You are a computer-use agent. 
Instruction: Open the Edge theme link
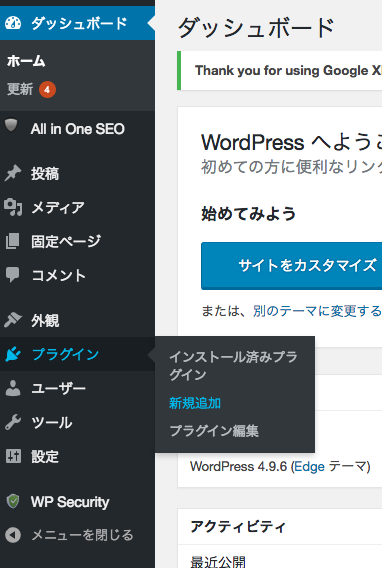click(x=309, y=467)
